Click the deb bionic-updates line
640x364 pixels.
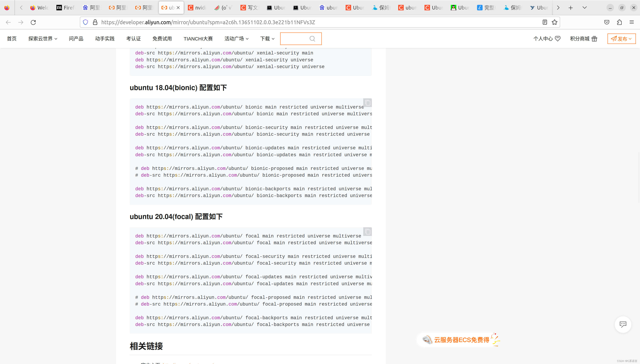253,148
